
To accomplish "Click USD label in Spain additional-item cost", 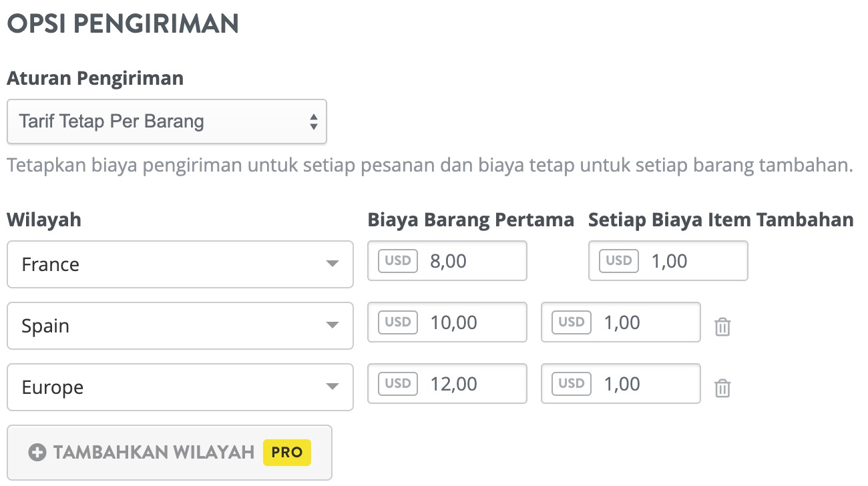I will (x=572, y=322).
